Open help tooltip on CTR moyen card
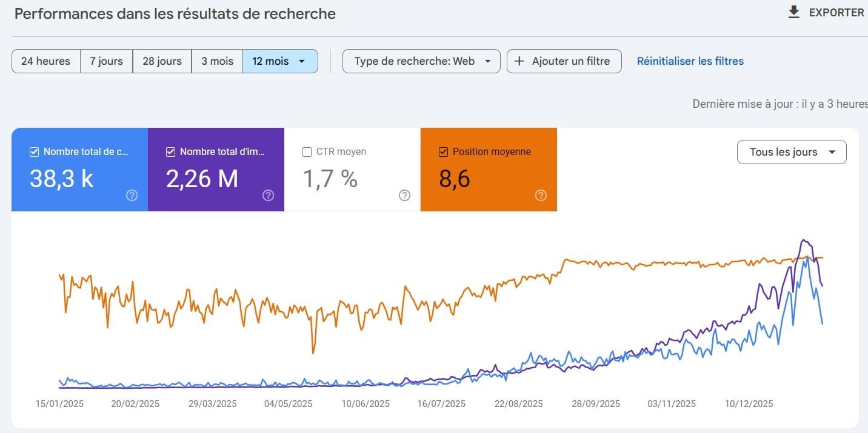The width and height of the screenshot is (868, 433). click(404, 195)
